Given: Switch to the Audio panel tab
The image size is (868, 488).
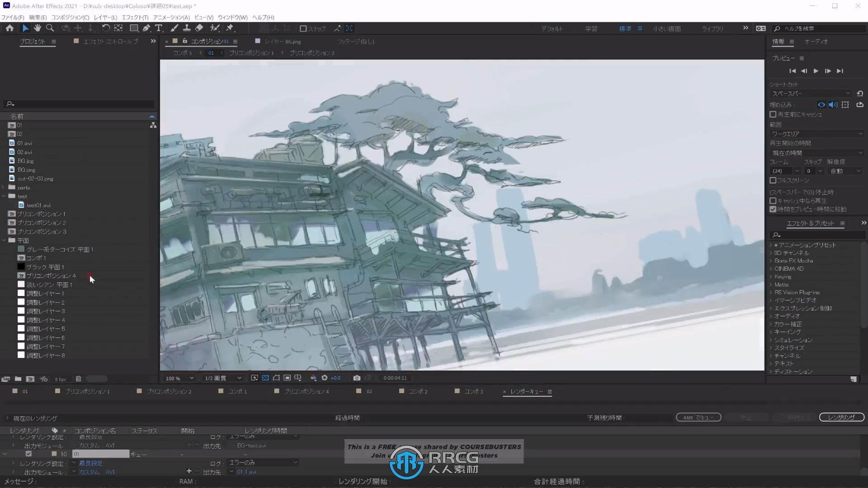Looking at the screenshot, I should (x=816, y=41).
